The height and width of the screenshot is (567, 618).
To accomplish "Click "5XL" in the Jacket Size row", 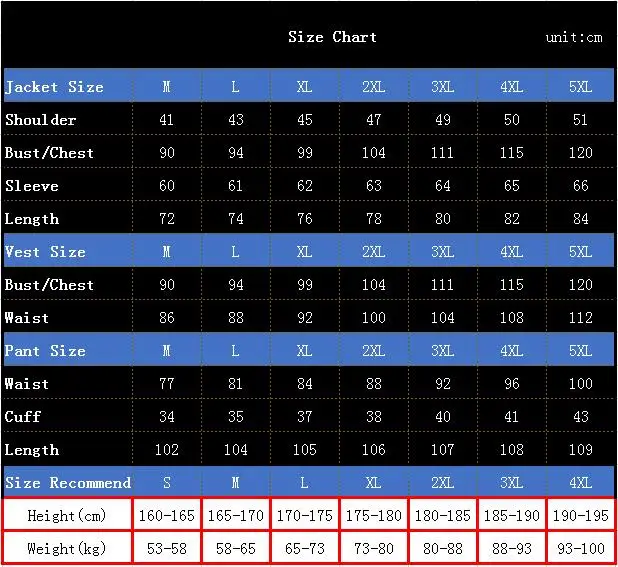I will pos(580,86).
